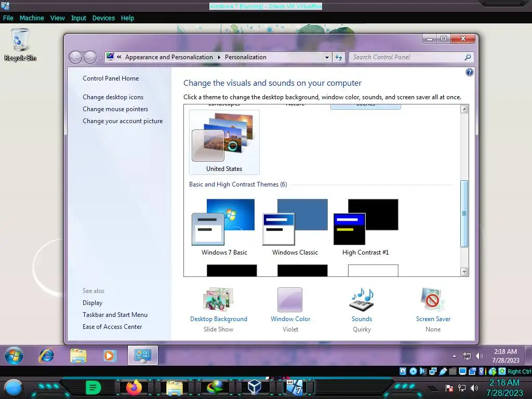
Task: Open VirtualBox Devices menu
Action: coord(103,18)
